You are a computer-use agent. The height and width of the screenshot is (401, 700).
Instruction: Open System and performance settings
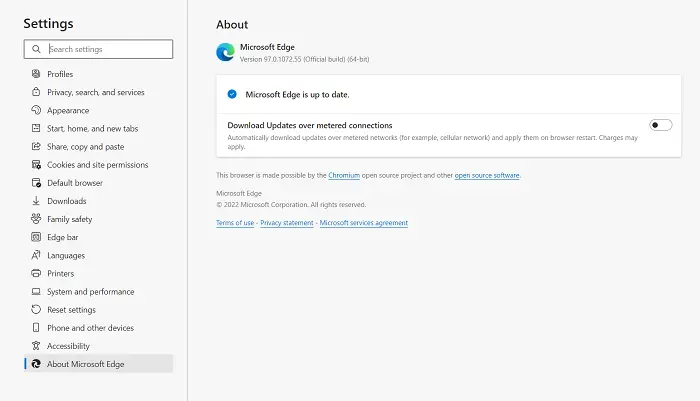point(98,291)
